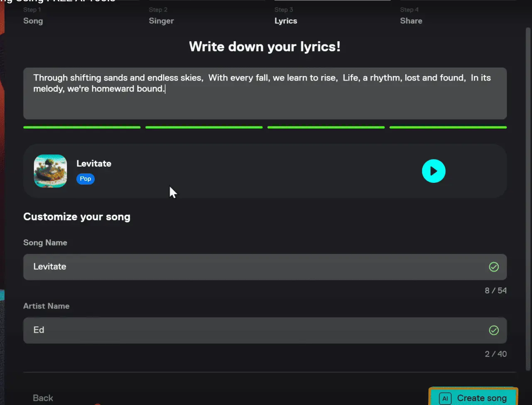Click the last green progress bar segment

pyautogui.click(x=448, y=128)
